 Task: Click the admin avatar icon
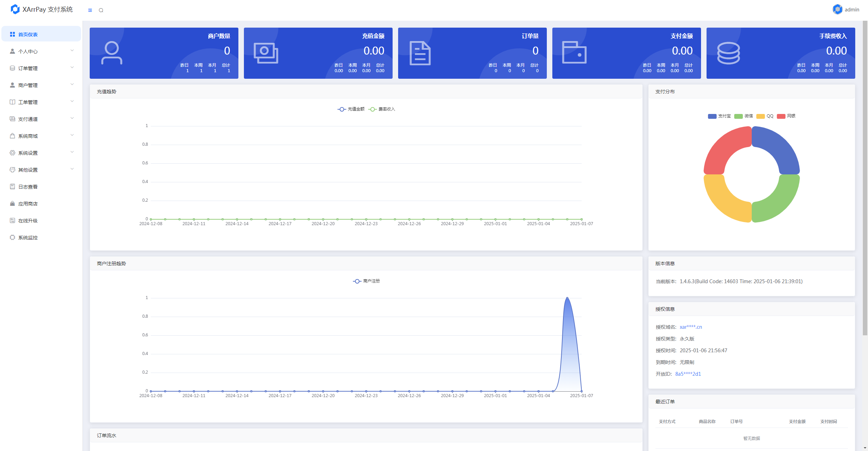click(x=837, y=9)
